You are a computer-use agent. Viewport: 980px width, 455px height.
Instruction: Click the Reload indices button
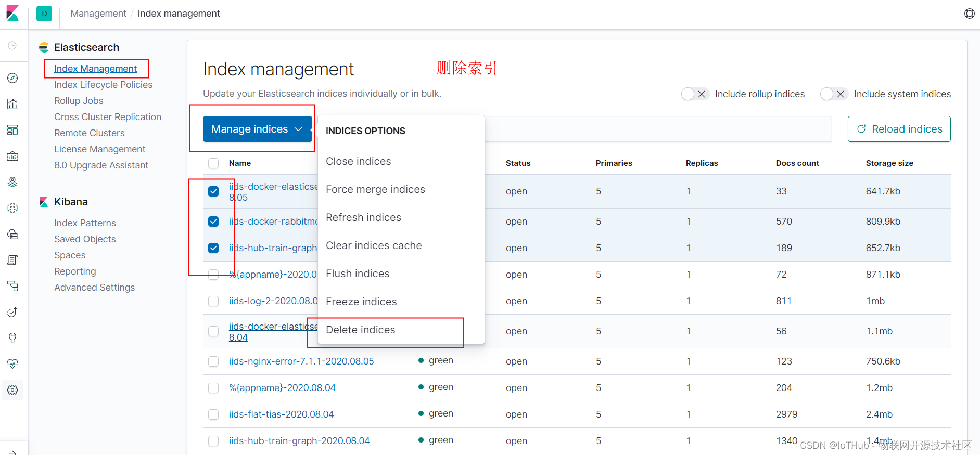(899, 129)
